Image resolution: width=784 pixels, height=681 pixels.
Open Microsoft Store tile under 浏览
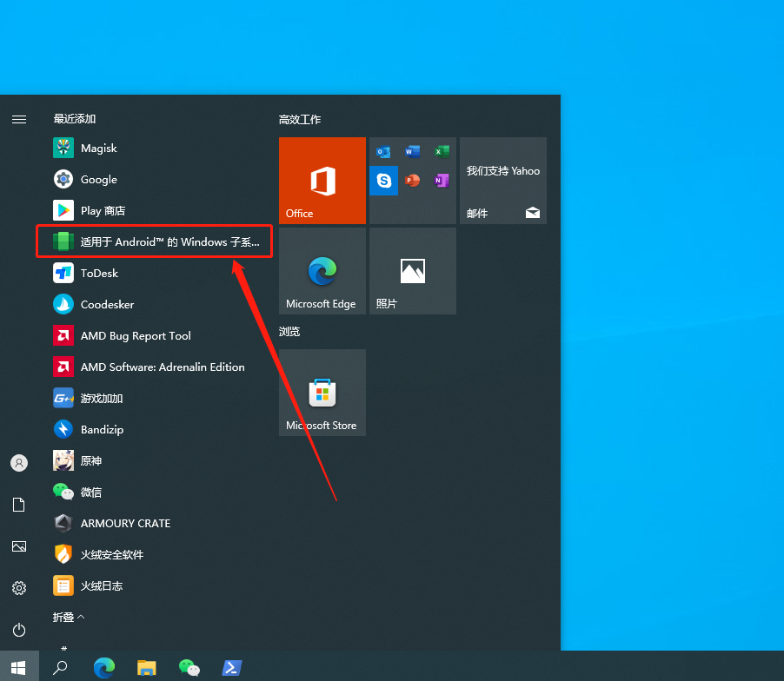(x=322, y=393)
